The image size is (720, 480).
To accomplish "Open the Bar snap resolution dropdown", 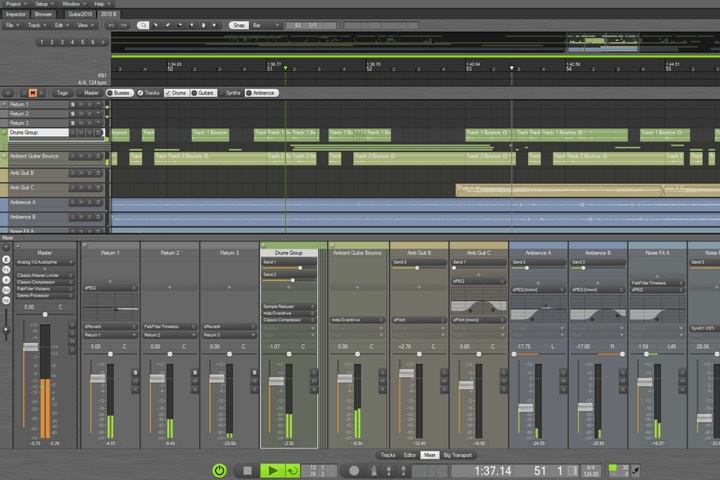I will (x=264, y=24).
